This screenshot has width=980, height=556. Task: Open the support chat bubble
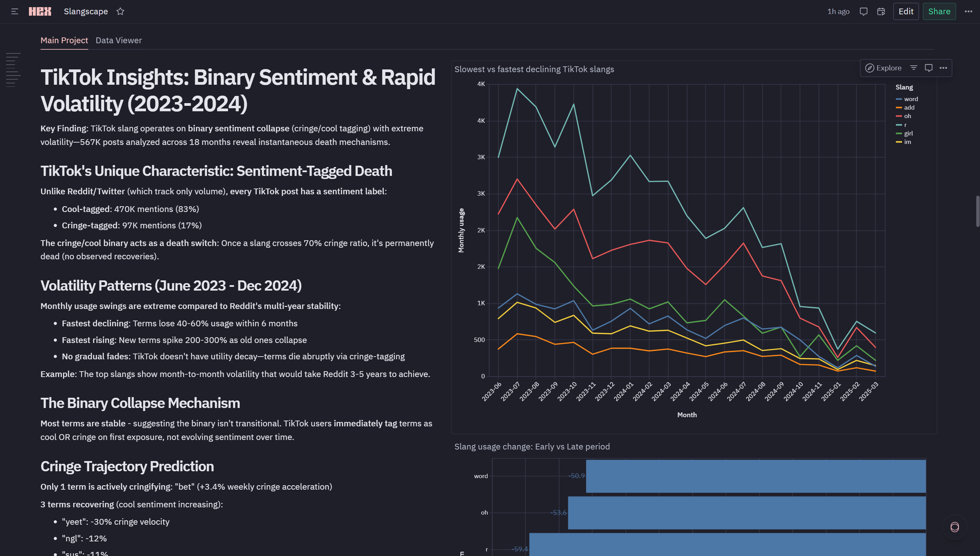pyautogui.click(x=954, y=527)
